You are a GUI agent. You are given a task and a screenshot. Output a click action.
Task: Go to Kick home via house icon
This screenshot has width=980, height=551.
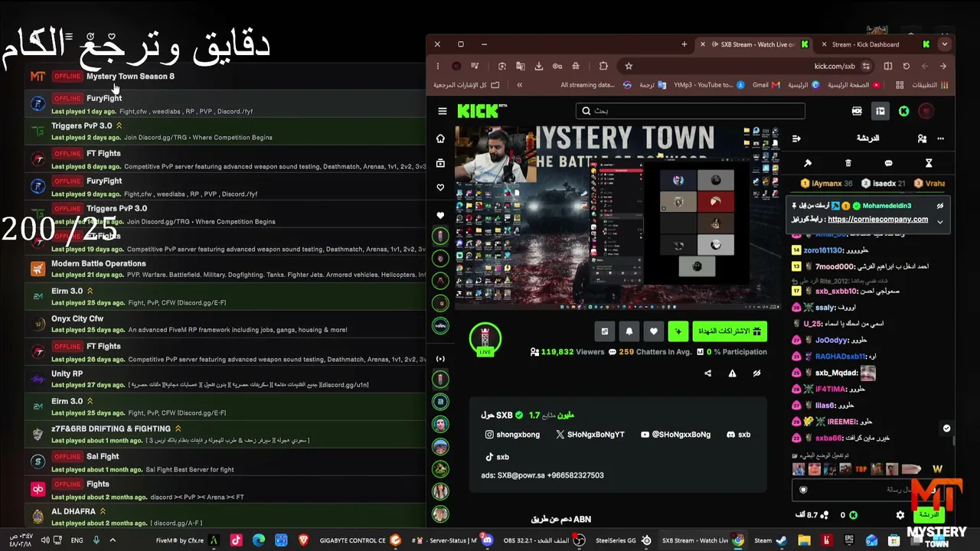[440, 139]
